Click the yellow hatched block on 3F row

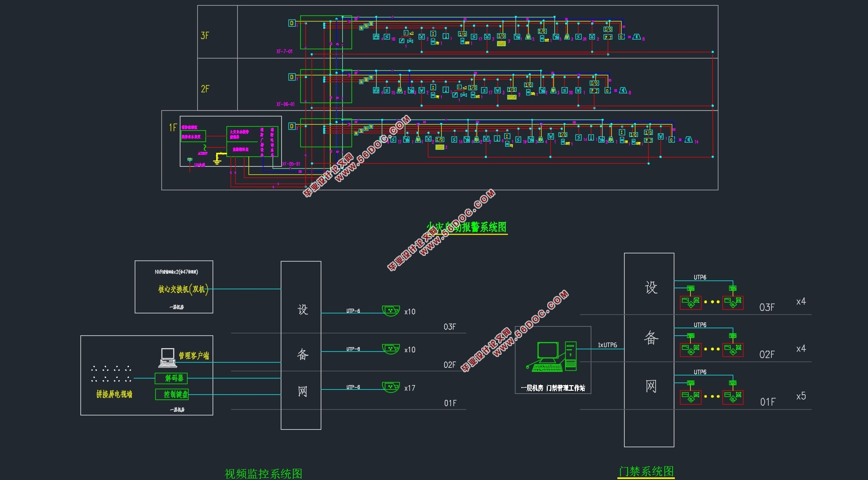502,44
